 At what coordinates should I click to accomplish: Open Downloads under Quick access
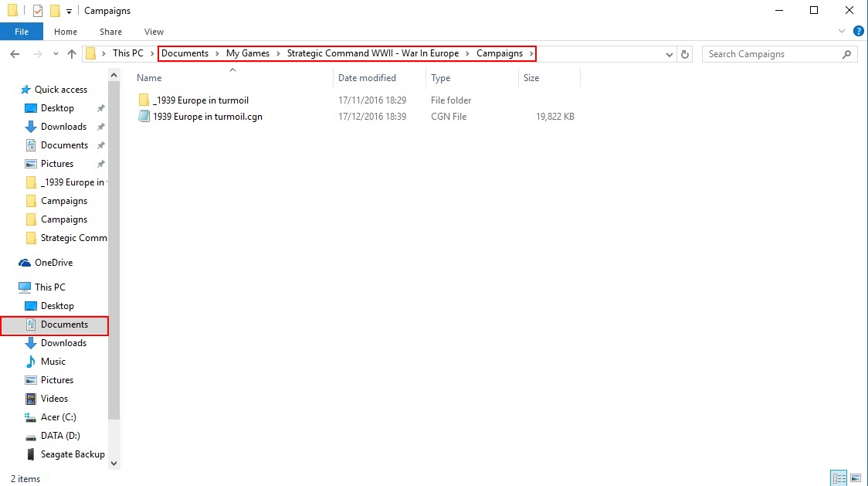[63, 127]
